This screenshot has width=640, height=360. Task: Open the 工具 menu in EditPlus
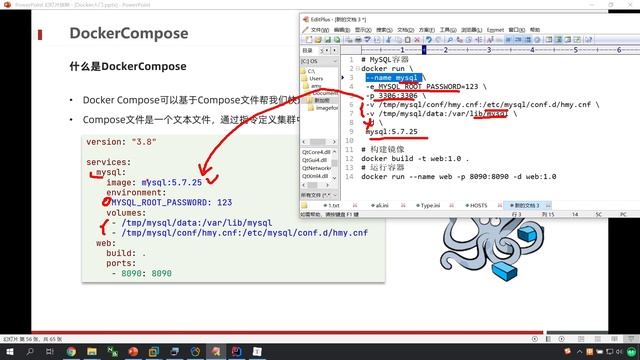point(448,30)
